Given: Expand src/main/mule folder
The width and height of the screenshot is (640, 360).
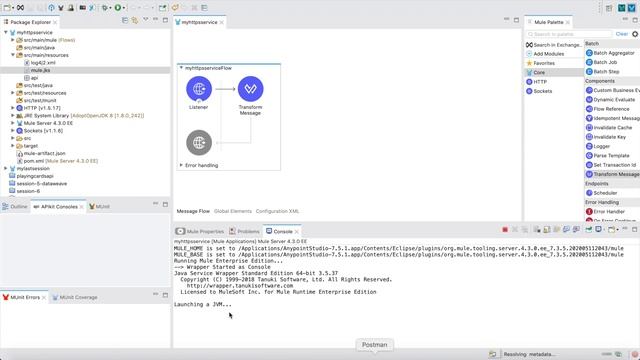Looking at the screenshot, I should (x=13, y=40).
